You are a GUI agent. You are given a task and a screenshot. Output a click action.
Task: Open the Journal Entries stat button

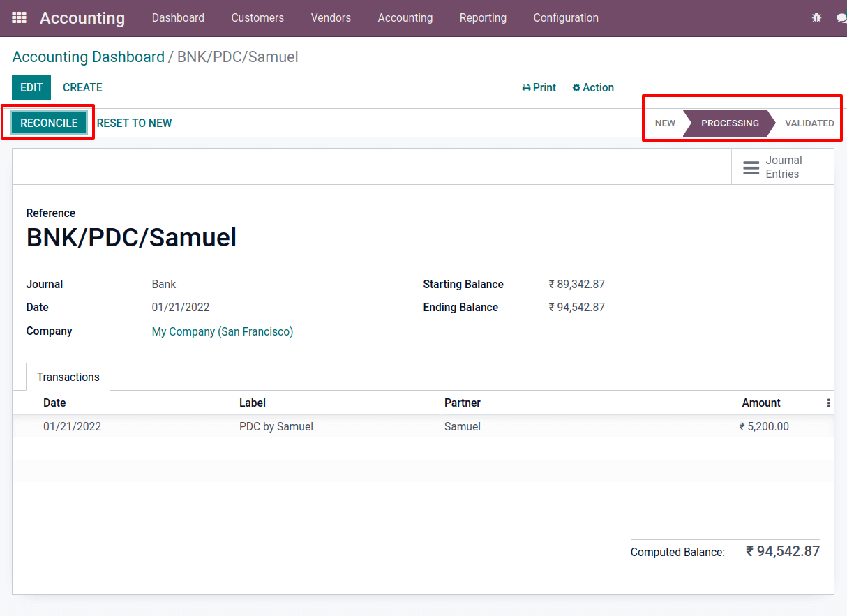point(783,167)
